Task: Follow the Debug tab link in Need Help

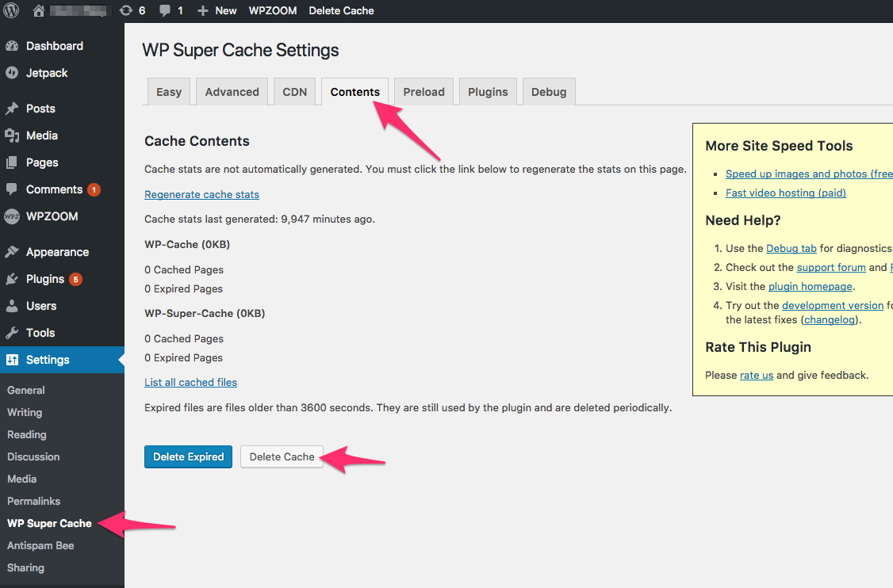Action: 791,248
